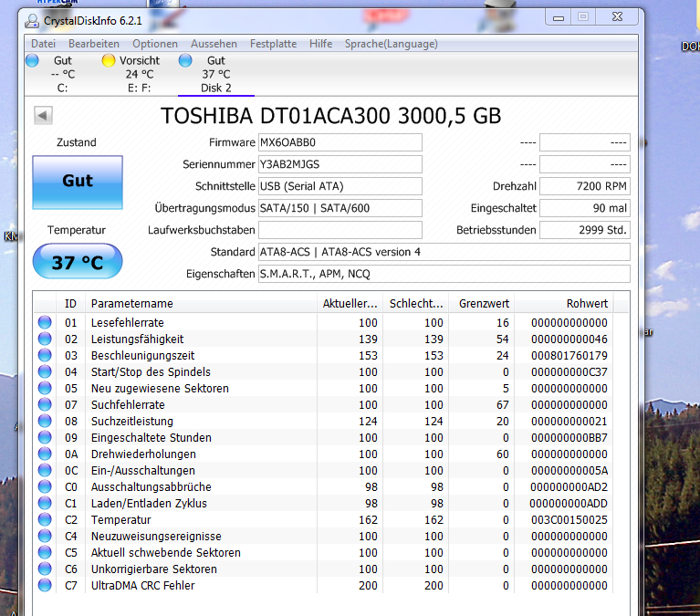Click the Grenzwert column header
700x616 pixels.
(482, 304)
